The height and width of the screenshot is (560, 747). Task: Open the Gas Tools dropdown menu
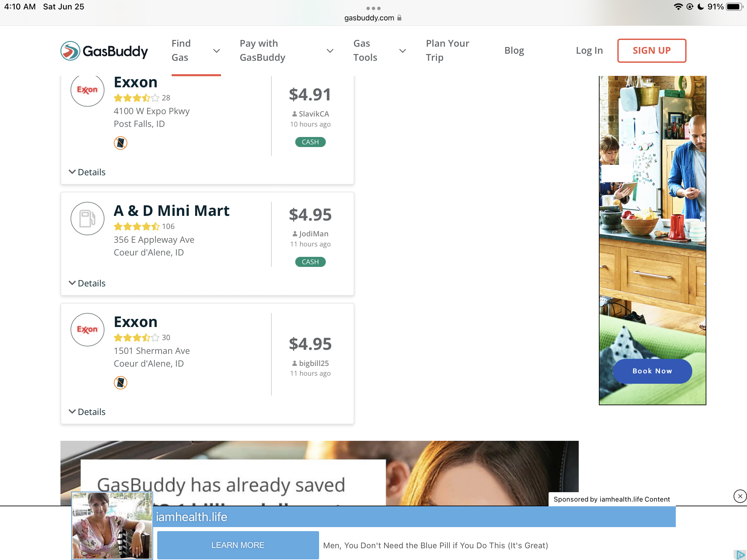tap(379, 51)
